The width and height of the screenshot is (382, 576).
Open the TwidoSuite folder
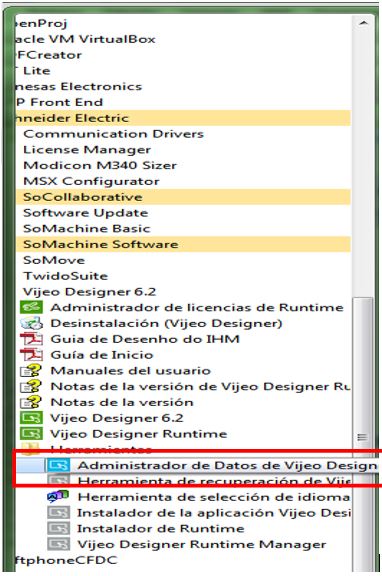pyautogui.click(x=65, y=276)
